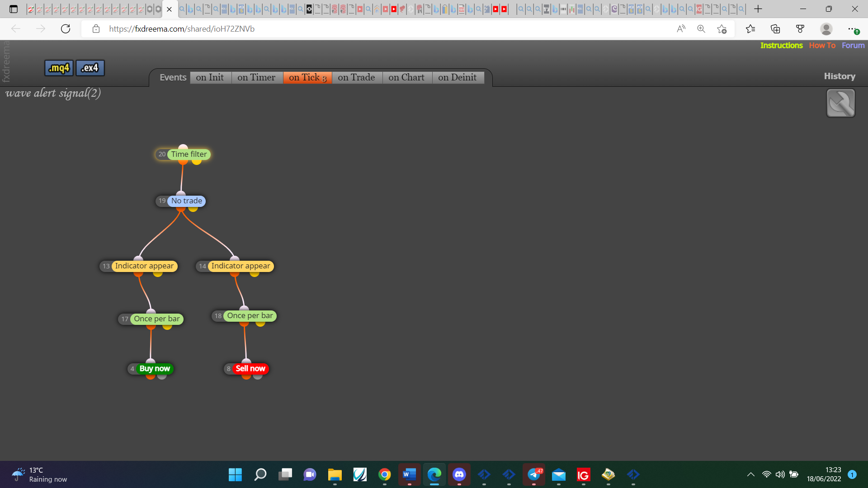View site information lock icon

96,29
